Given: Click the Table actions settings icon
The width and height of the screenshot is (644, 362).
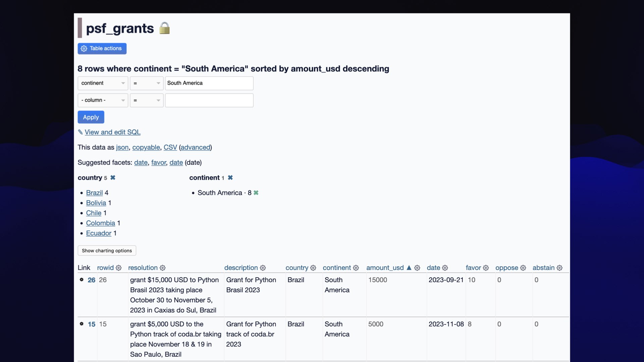Looking at the screenshot, I should click(84, 48).
